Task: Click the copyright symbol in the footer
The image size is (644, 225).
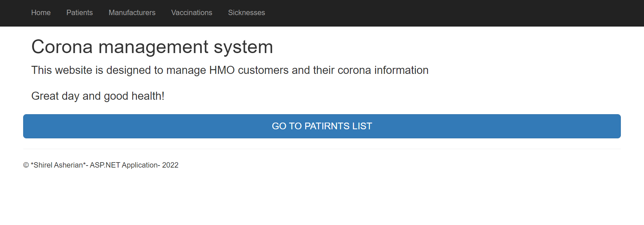Action: pyautogui.click(x=25, y=165)
